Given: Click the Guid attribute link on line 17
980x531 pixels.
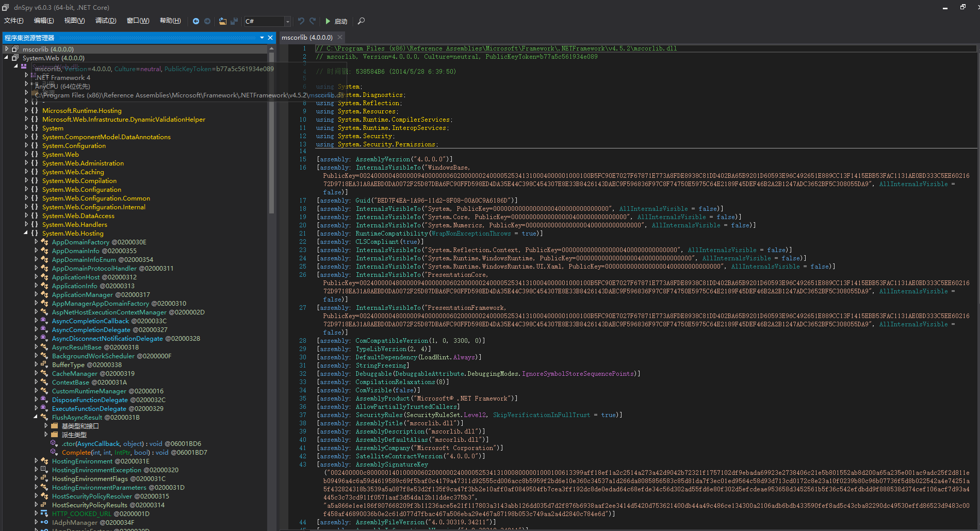Looking at the screenshot, I should tap(363, 201).
